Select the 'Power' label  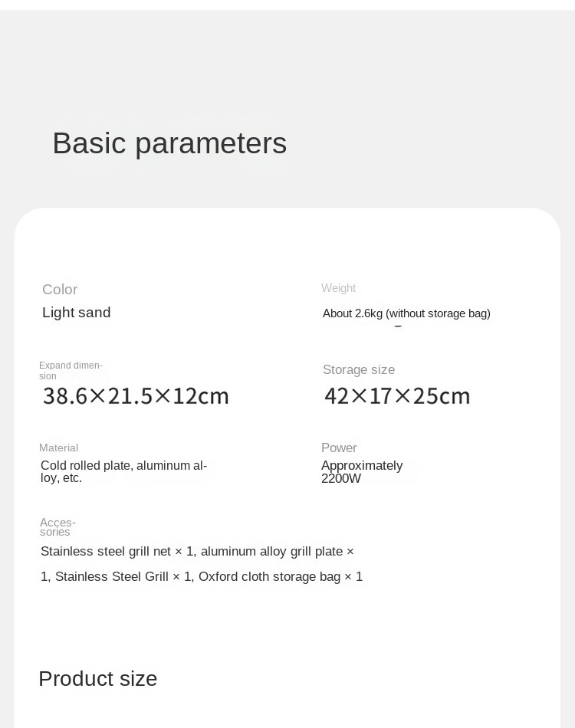coord(339,448)
